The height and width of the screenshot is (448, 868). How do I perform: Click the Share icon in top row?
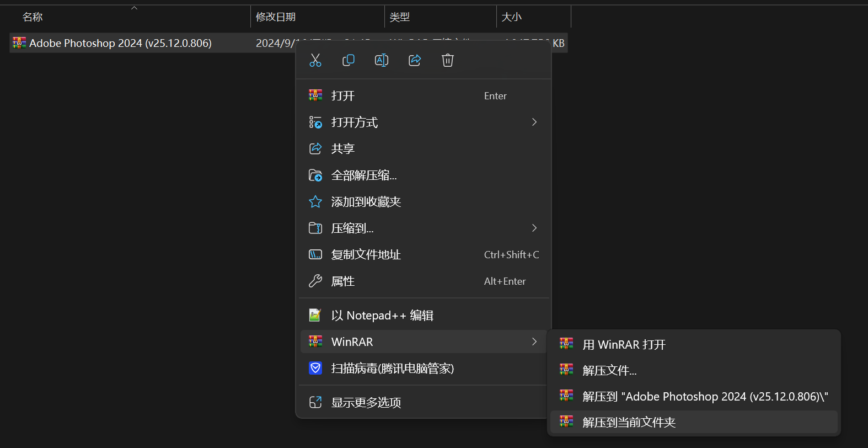pos(415,60)
